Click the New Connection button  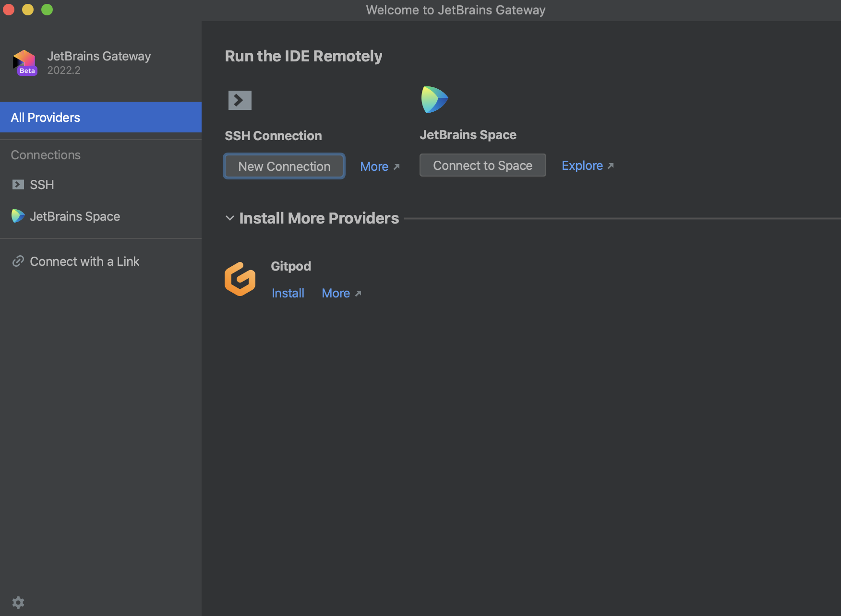284,166
